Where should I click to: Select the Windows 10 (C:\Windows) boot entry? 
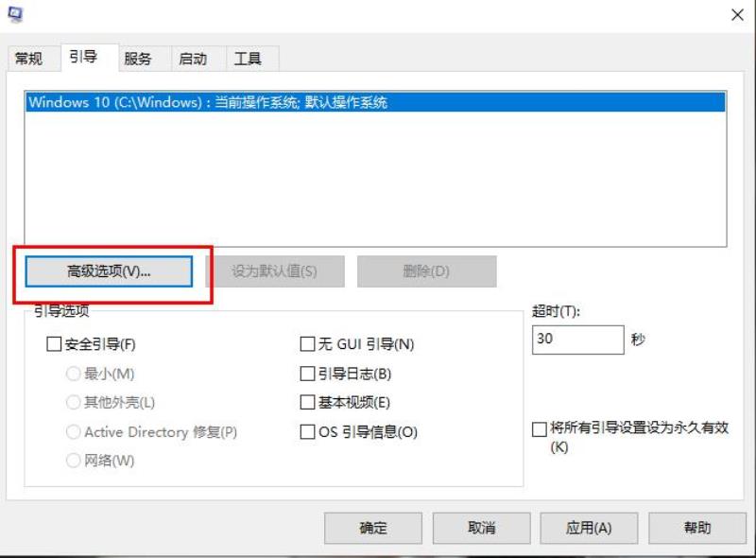[x=375, y=102]
